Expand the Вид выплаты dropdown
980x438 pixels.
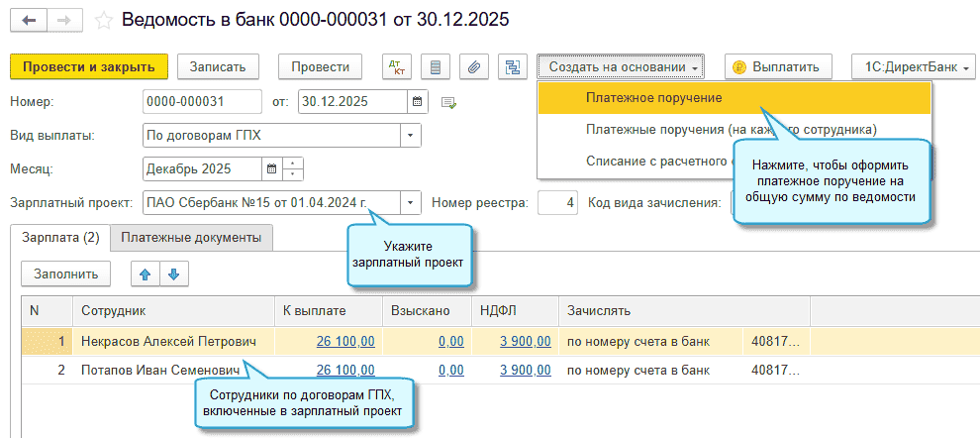(x=410, y=135)
